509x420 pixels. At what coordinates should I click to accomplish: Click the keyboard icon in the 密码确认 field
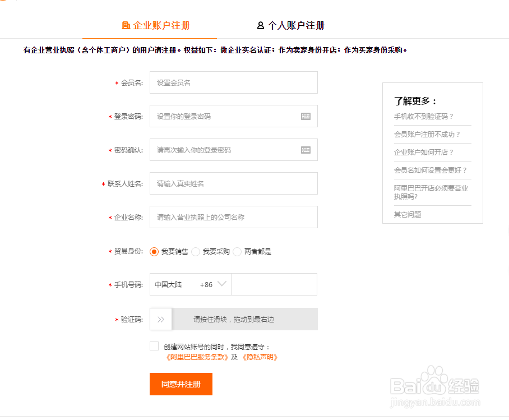click(x=306, y=150)
